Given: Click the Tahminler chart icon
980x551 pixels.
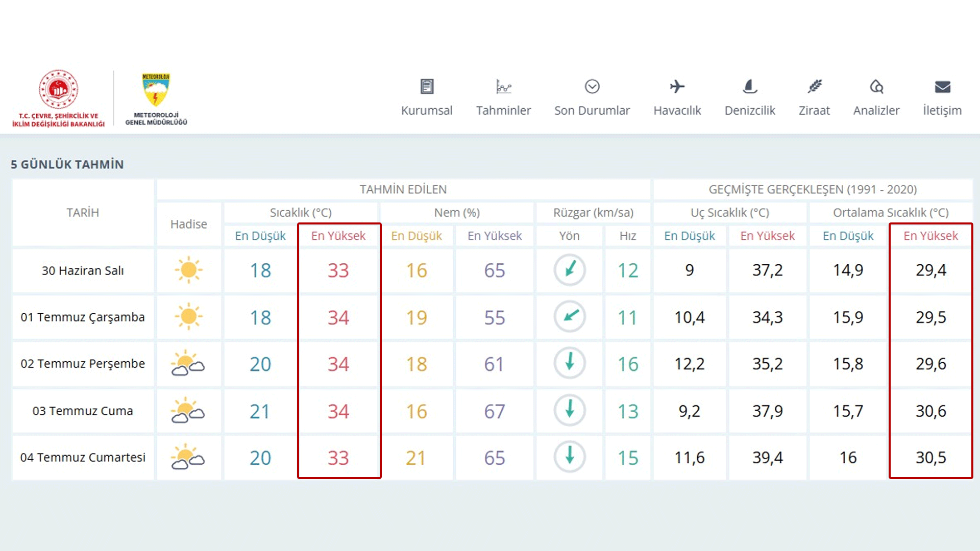Looking at the screenshot, I should [x=503, y=87].
